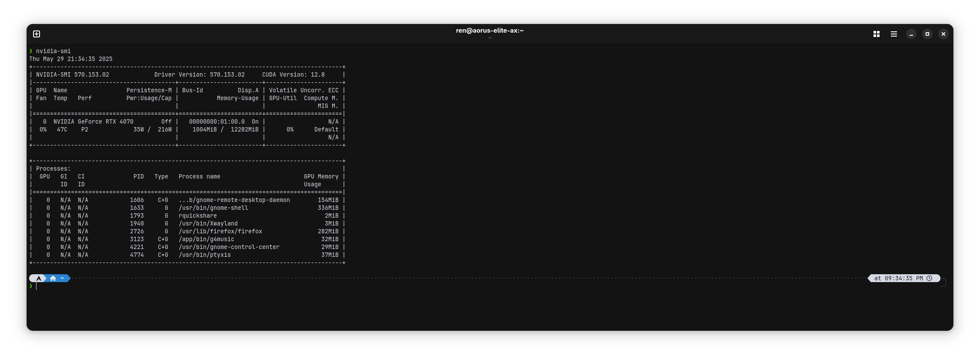The image size is (980, 360).
Task: Open the tab overview grid icon
Action: tap(877, 34)
